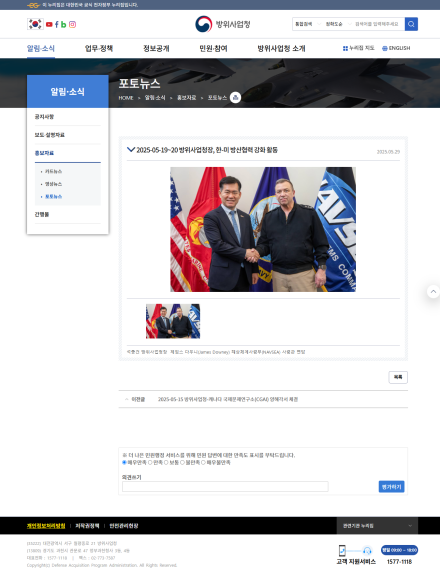Click the opinion text input field
The height and width of the screenshot is (574, 440).
[225, 487]
